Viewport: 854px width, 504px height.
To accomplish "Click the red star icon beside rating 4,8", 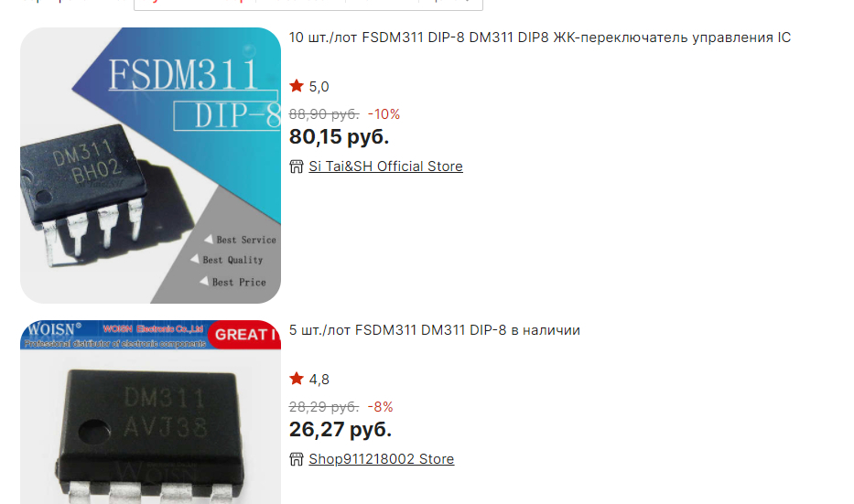I will [x=297, y=379].
